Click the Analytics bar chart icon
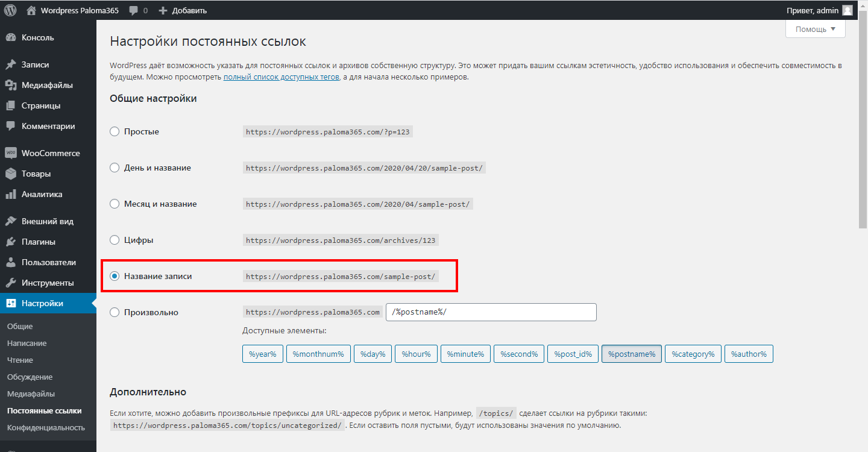The width and height of the screenshot is (868, 452). pos(10,194)
